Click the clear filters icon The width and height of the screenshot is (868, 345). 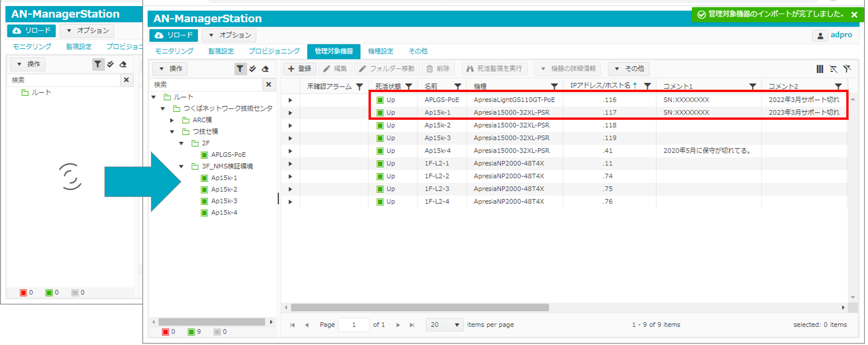(847, 69)
